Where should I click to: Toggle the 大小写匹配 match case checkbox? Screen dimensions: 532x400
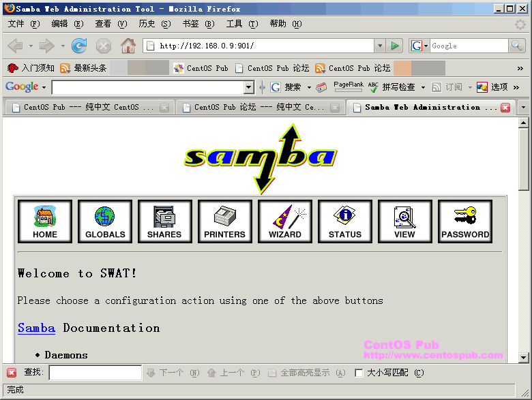click(x=359, y=373)
